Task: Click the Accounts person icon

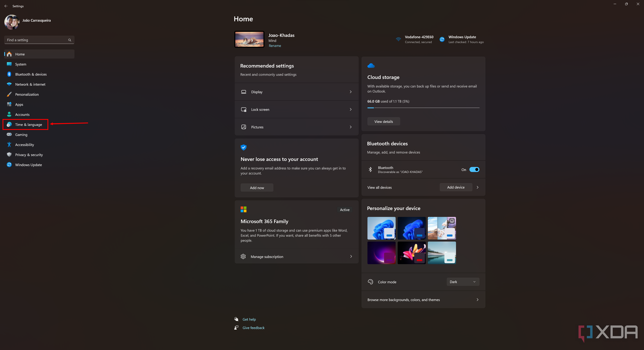Action: coord(9,114)
